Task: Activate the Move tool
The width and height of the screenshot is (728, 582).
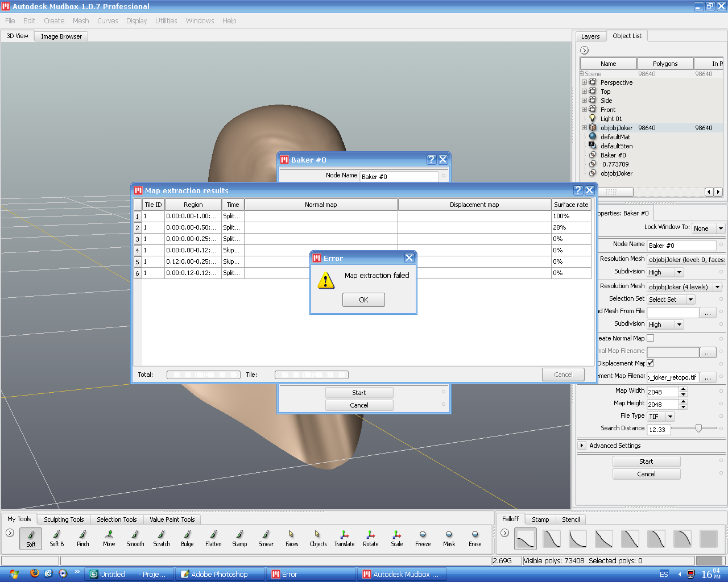Action: 109,538
